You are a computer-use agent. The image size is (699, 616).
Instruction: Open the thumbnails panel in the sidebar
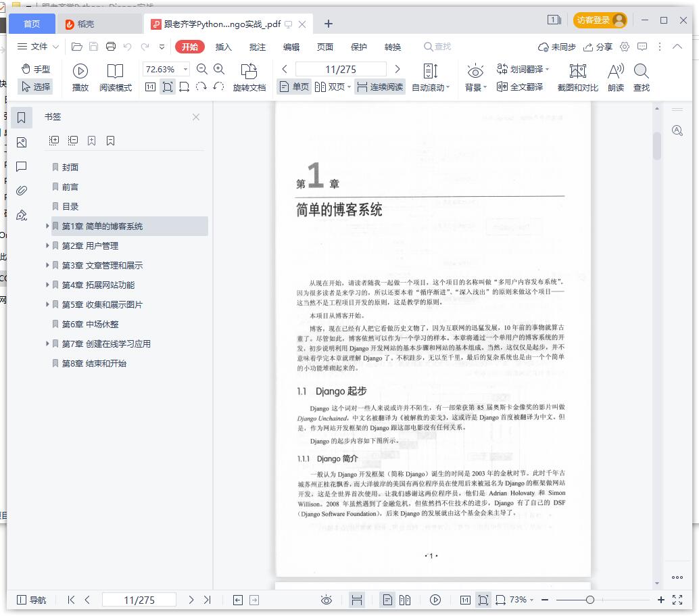click(22, 142)
